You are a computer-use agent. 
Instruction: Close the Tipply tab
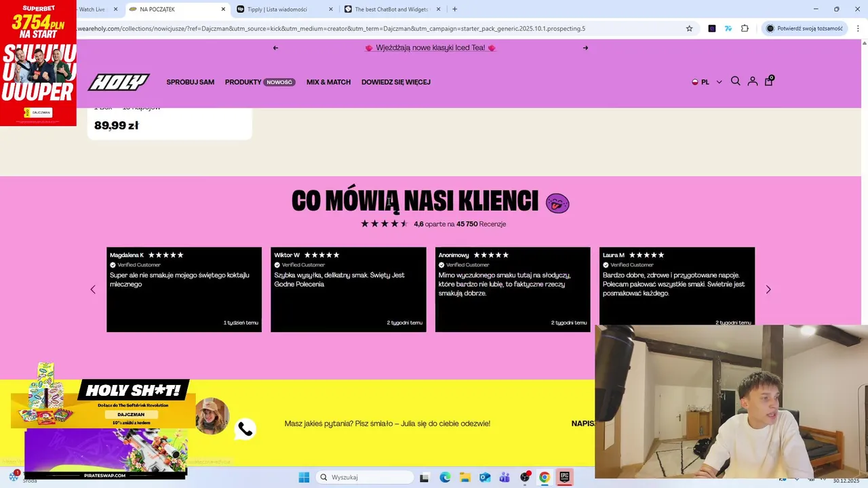coord(331,9)
